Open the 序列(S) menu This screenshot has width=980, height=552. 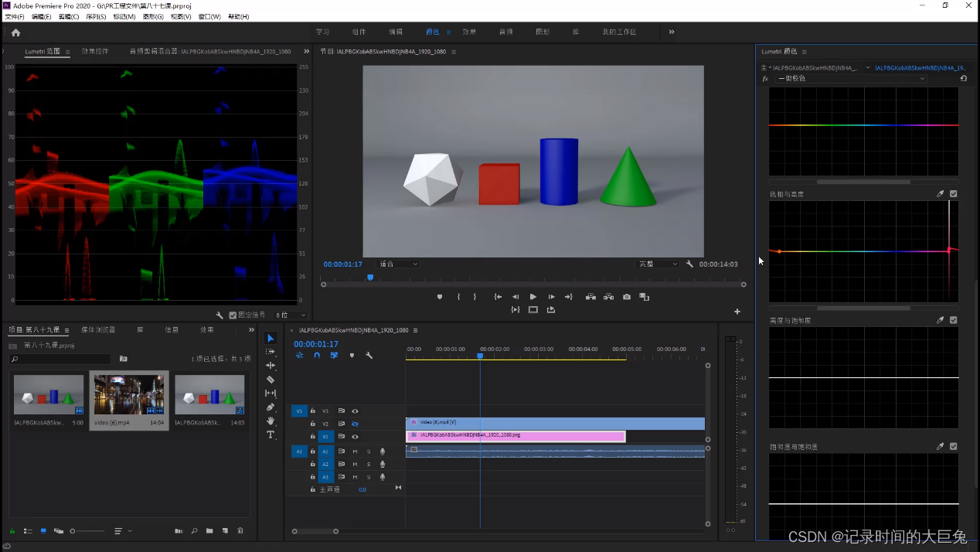[96, 16]
